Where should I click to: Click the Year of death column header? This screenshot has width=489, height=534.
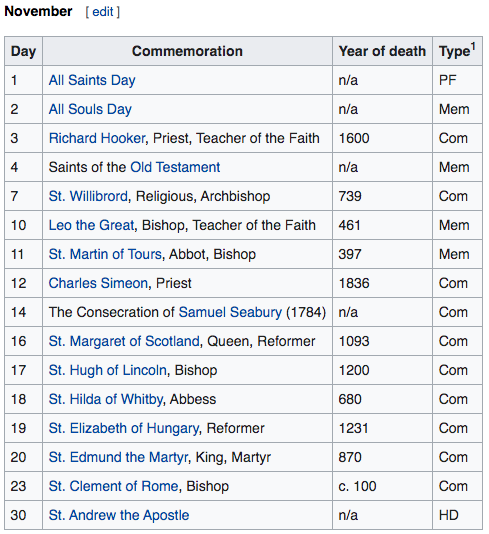click(x=382, y=51)
